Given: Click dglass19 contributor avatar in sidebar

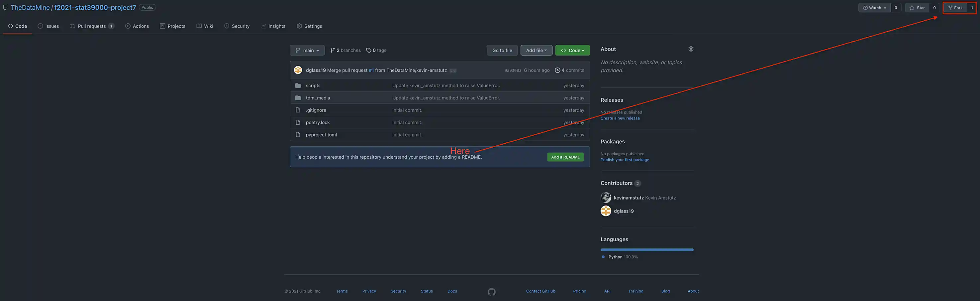Looking at the screenshot, I should tap(606, 211).
